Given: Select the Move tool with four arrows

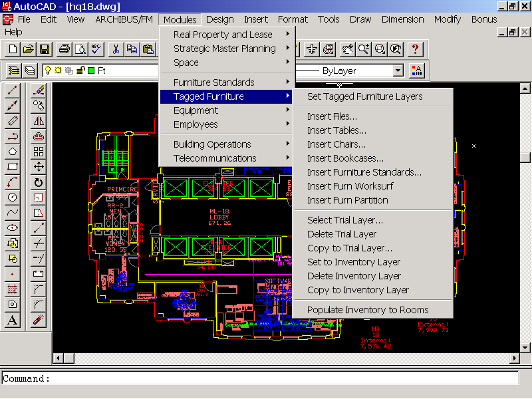Looking at the screenshot, I should [39, 167].
